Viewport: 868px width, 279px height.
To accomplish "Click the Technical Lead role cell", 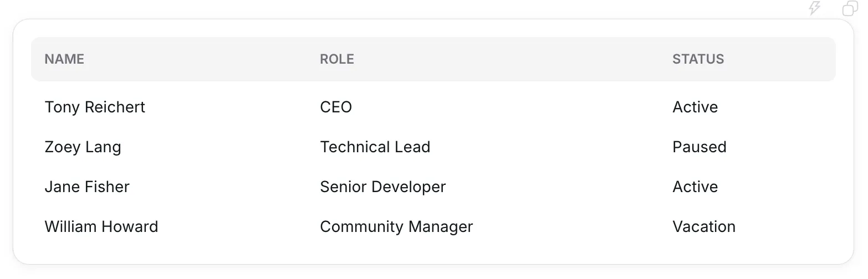I will (375, 147).
